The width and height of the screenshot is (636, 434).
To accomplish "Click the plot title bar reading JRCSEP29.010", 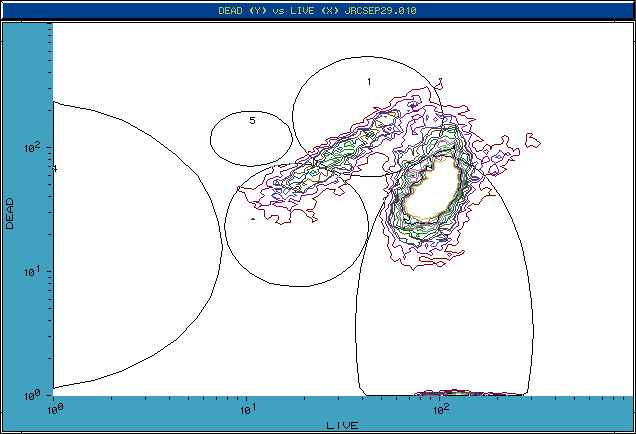I will pyautogui.click(x=318, y=10).
